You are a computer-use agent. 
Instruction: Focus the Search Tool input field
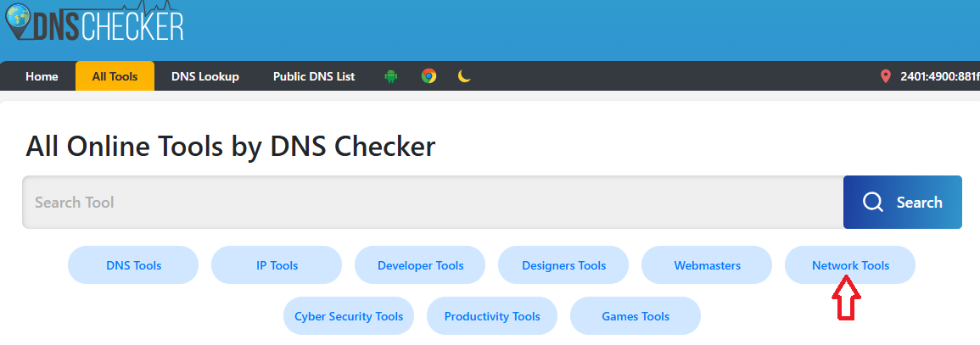click(433, 202)
